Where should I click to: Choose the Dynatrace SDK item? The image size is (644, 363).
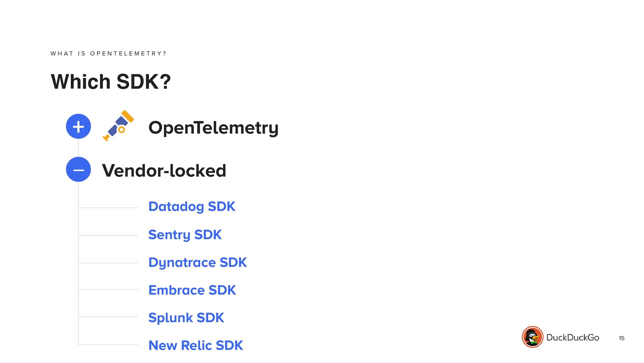pyautogui.click(x=198, y=263)
